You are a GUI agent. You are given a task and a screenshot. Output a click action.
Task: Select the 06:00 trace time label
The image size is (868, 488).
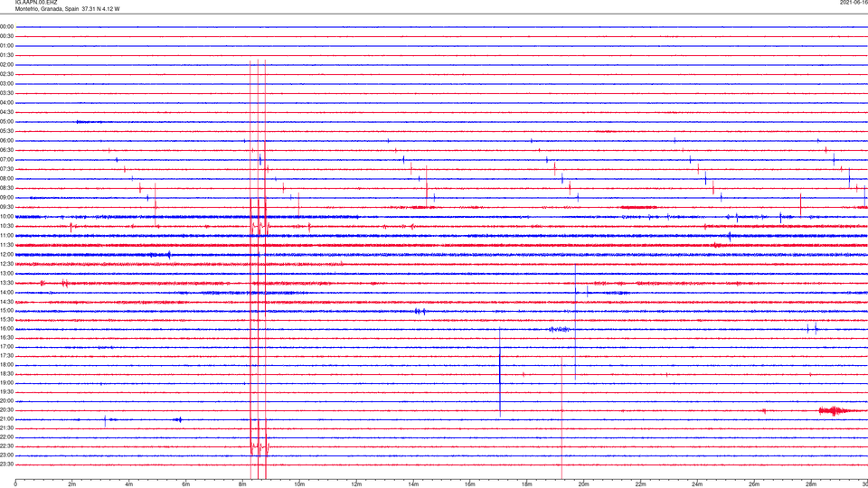click(x=6, y=141)
